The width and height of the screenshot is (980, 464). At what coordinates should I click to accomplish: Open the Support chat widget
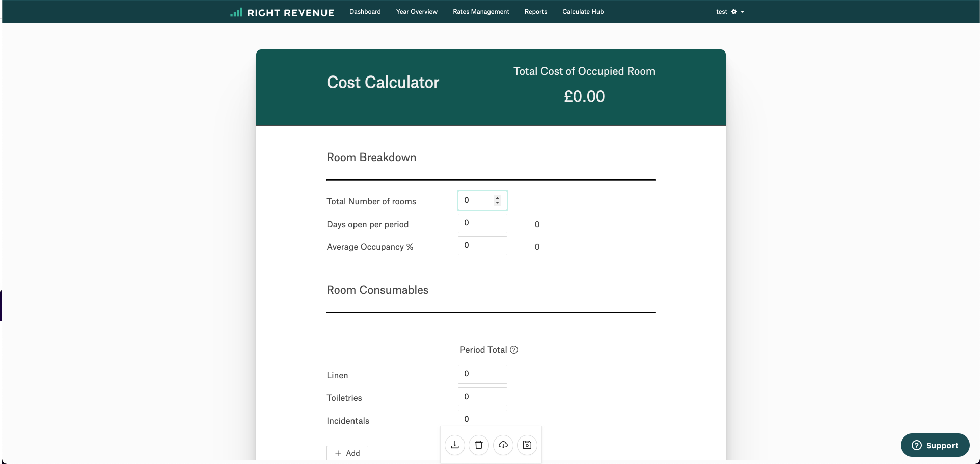pyautogui.click(x=935, y=445)
